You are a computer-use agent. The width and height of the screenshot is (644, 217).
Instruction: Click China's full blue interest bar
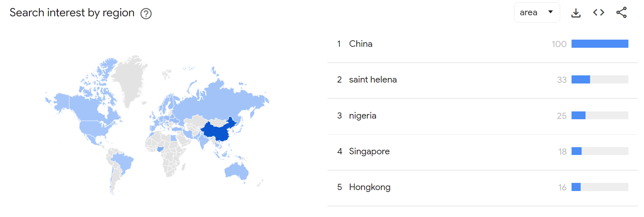(599, 44)
